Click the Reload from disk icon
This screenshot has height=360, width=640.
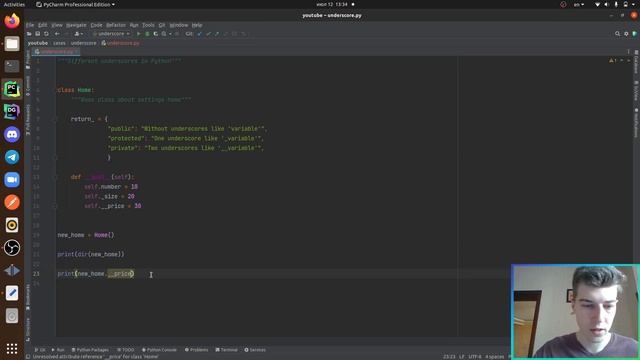coord(46,34)
